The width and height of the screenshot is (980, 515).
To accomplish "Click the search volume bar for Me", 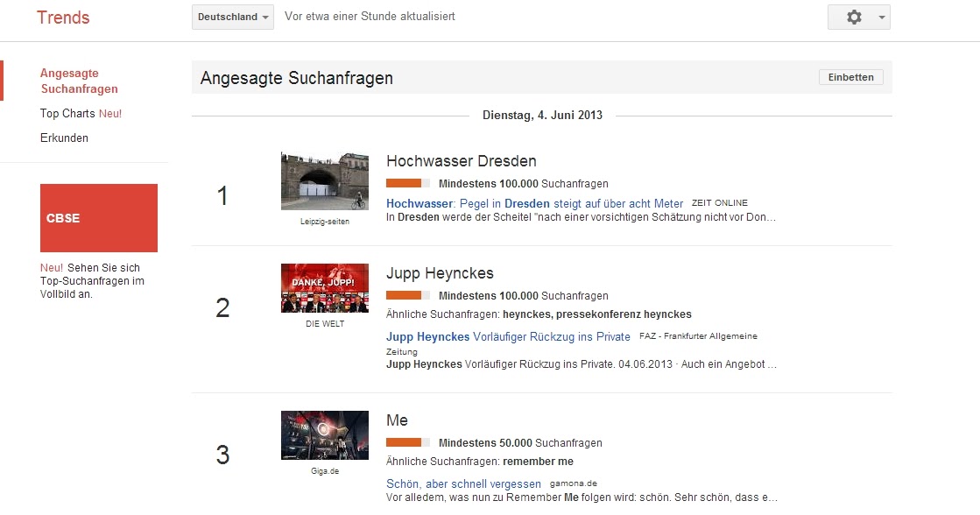I will pyautogui.click(x=408, y=442).
